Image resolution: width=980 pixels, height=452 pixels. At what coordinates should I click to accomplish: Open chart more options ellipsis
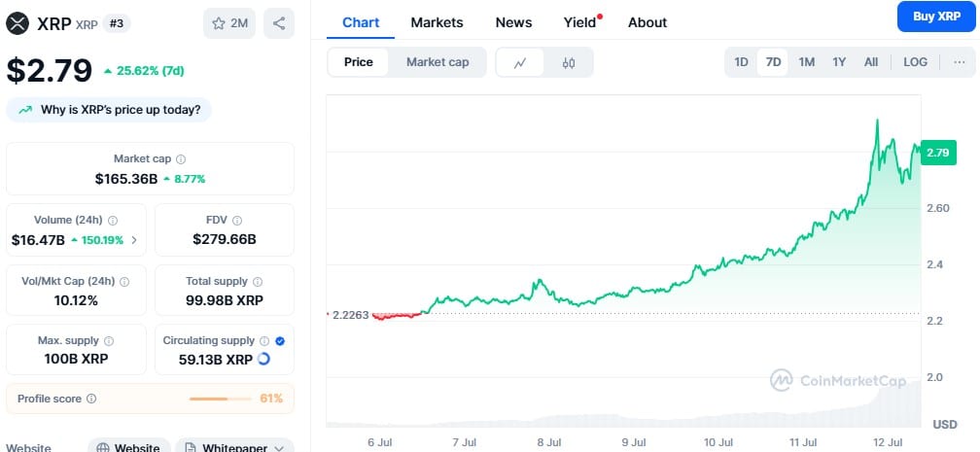pos(960,62)
